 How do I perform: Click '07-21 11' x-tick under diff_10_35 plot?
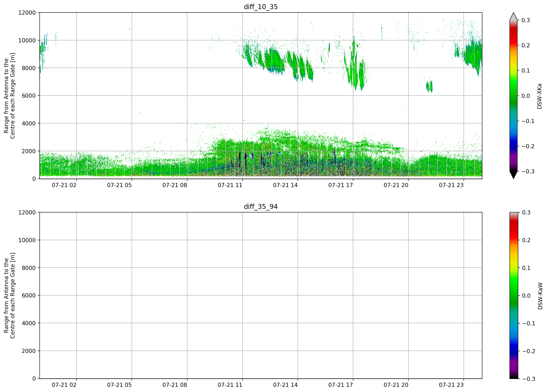(230, 185)
